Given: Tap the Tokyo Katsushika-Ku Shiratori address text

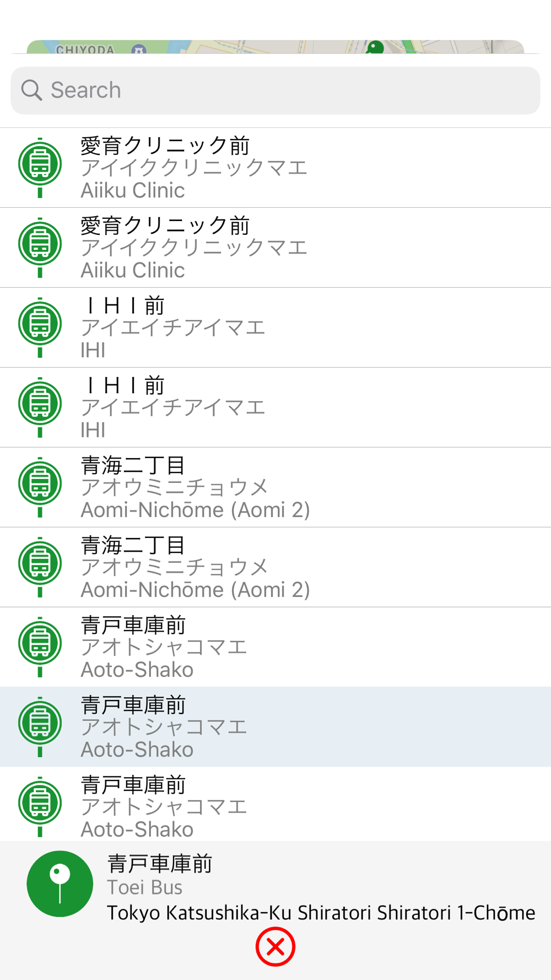Looking at the screenshot, I should click(x=321, y=913).
